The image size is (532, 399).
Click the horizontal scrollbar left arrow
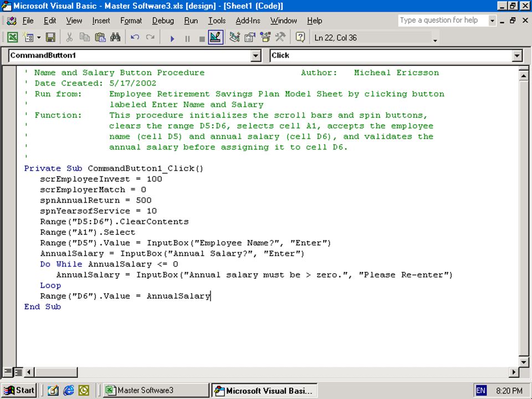click(29, 372)
